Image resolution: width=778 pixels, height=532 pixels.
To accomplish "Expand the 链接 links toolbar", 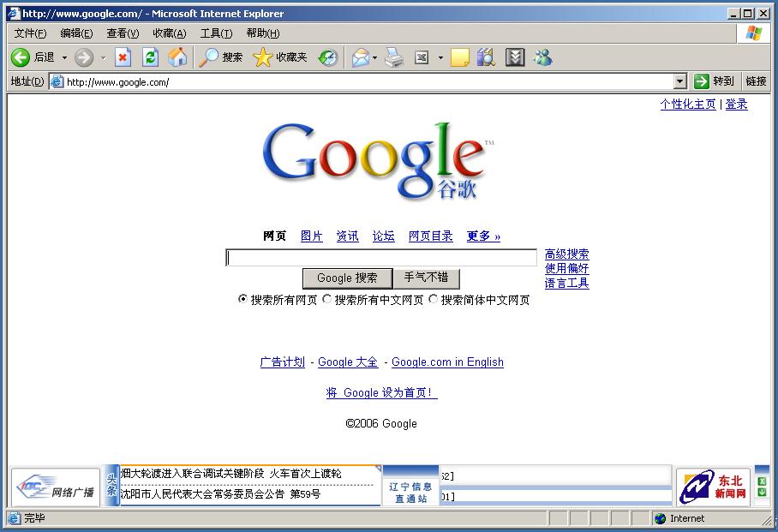I will pos(756,81).
